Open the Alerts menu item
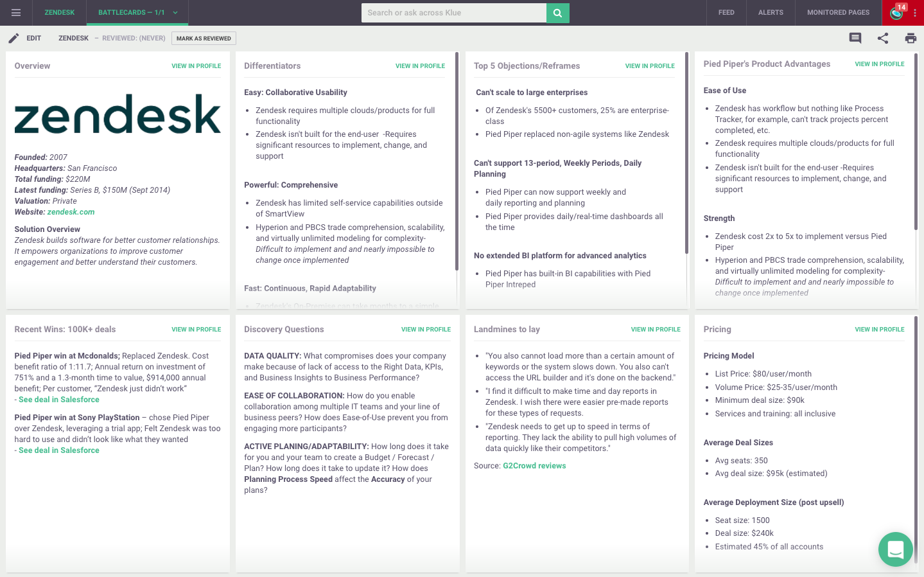This screenshot has width=924, height=577. (771, 13)
